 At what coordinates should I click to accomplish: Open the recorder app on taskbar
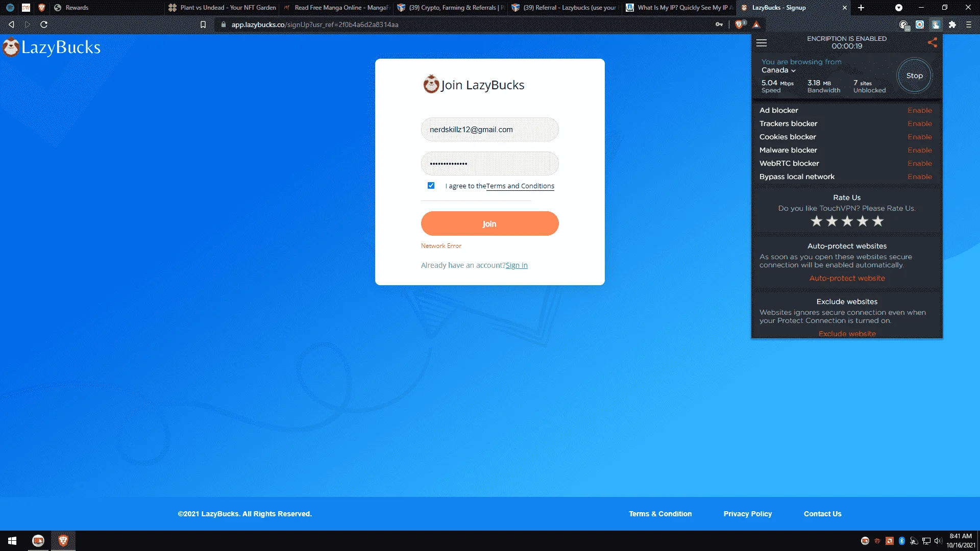38,541
